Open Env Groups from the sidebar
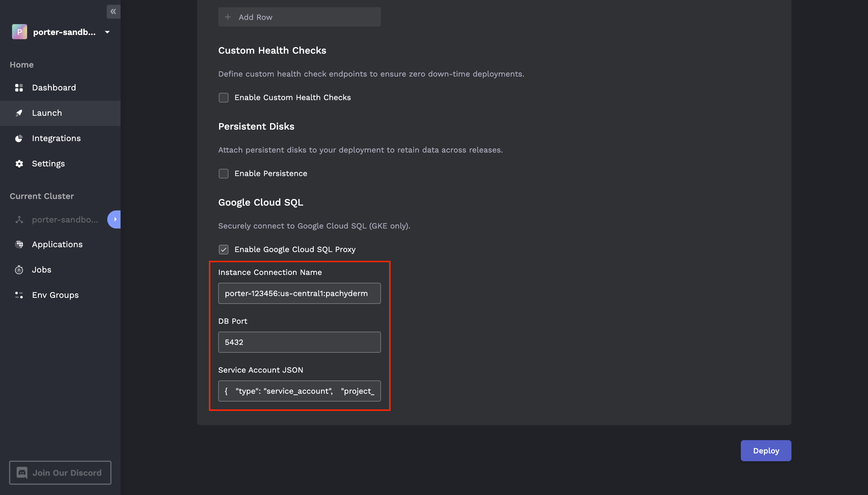 55,295
